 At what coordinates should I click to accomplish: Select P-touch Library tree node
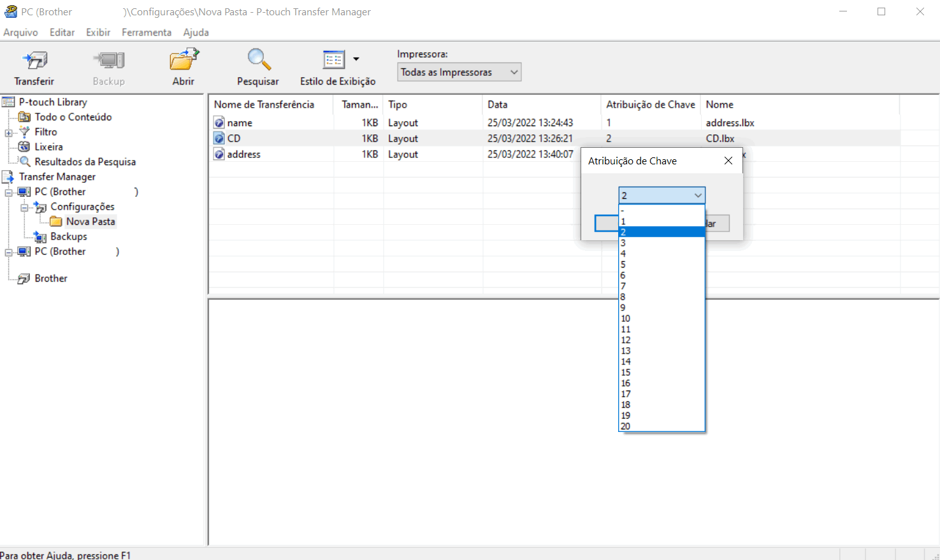click(x=53, y=102)
